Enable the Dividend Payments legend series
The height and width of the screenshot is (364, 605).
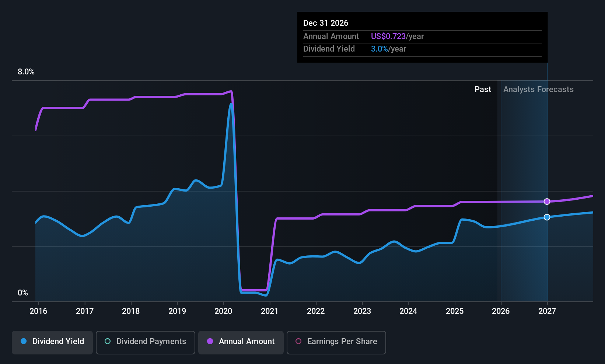tap(146, 342)
